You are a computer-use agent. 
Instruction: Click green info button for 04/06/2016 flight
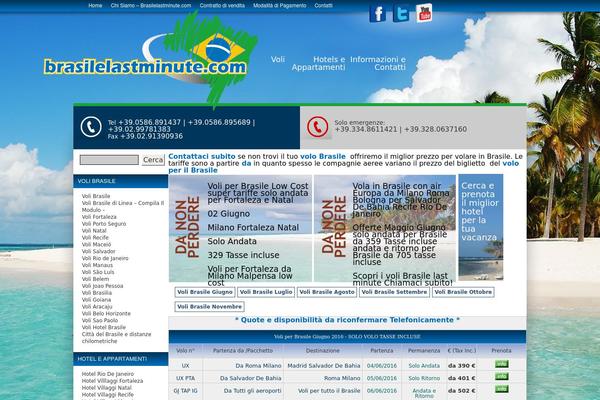[502, 364]
